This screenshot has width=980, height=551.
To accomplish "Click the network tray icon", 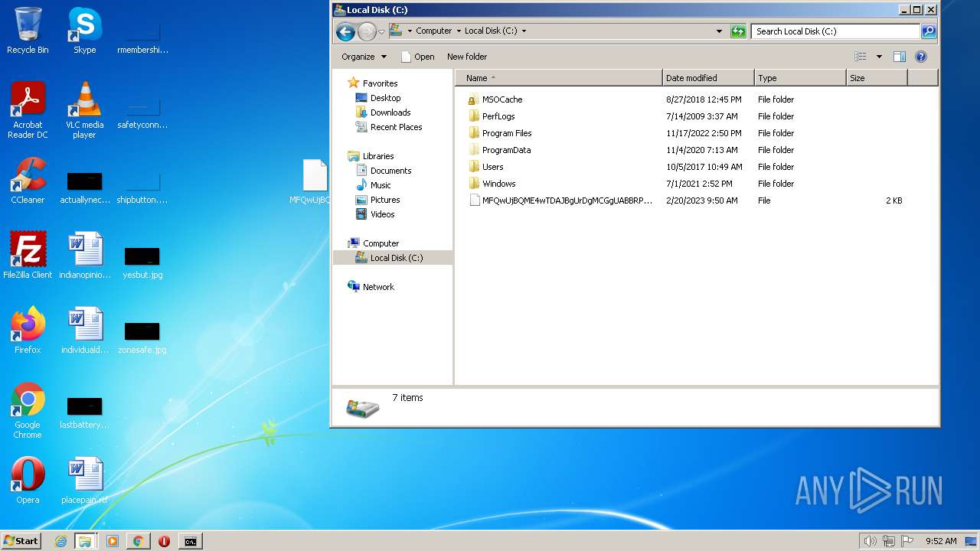I will point(889,541).
